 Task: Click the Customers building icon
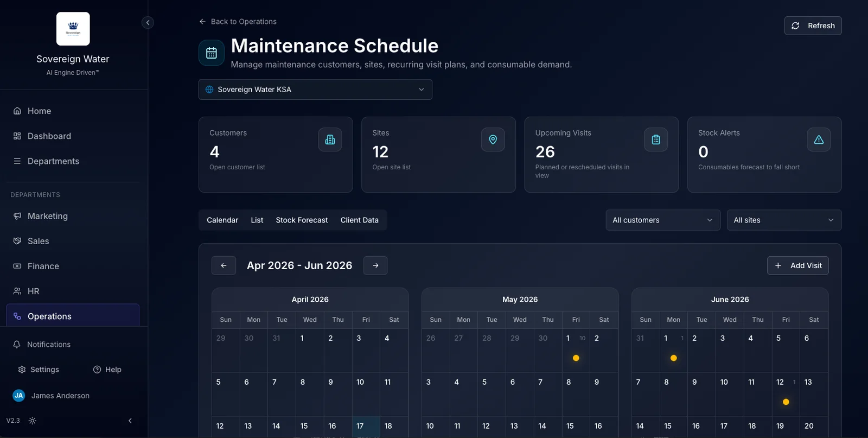pyautogui.click(x=330, y=139)
